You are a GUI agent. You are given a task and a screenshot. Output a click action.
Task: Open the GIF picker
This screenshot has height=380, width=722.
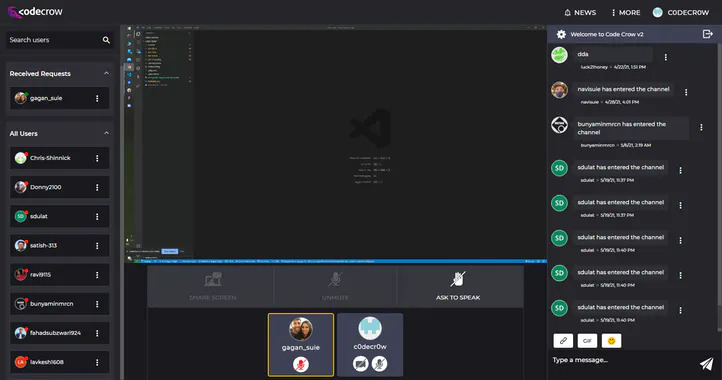coord(587,341)
